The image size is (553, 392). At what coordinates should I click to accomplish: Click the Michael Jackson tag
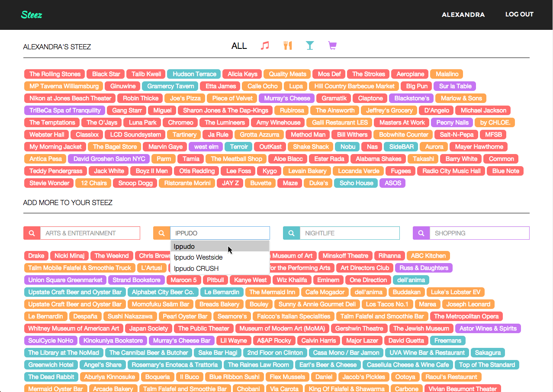click(483, 110)
